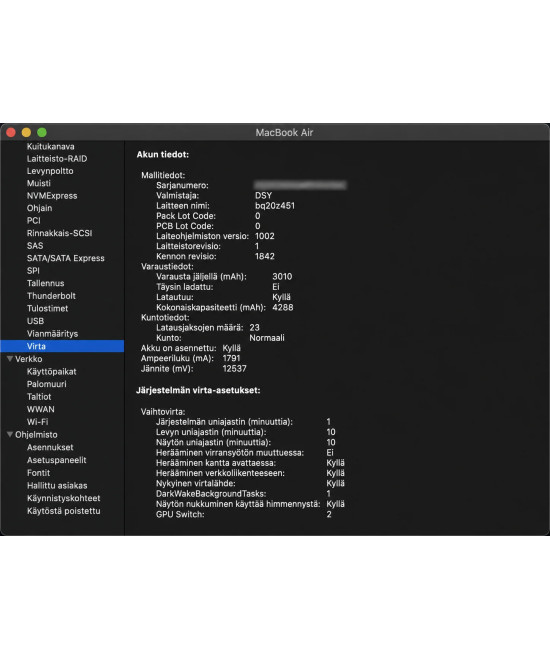Open Käynnistyskohteet in the sidebar
The width and height of the screenshot is (550, 660).
tap(64, 498)
